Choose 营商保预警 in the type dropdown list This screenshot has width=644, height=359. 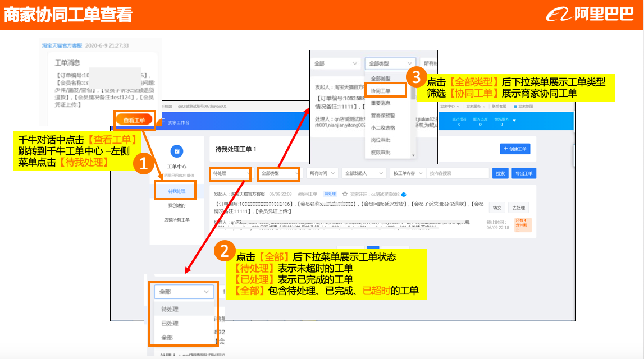(x=383, y=116)
